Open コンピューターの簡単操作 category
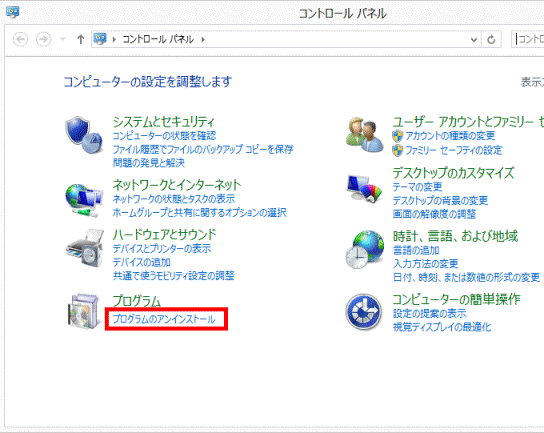544x433 pixels. click(x=457, y=299)
